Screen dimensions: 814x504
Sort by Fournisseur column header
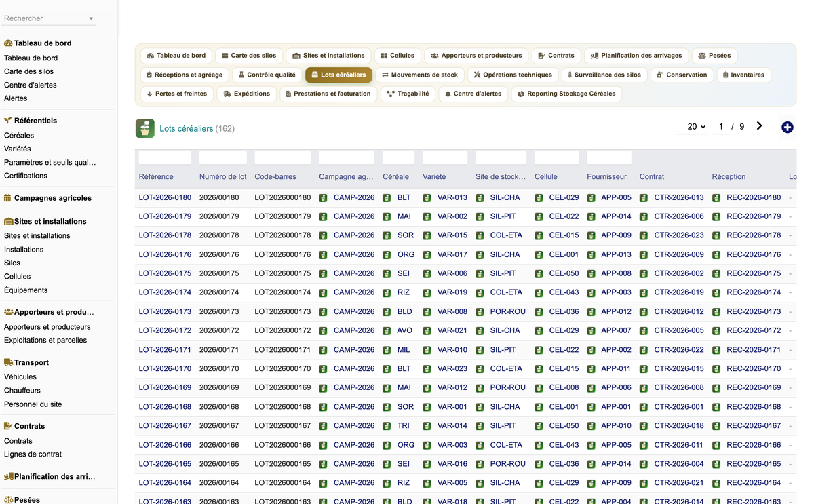(606, 177)
